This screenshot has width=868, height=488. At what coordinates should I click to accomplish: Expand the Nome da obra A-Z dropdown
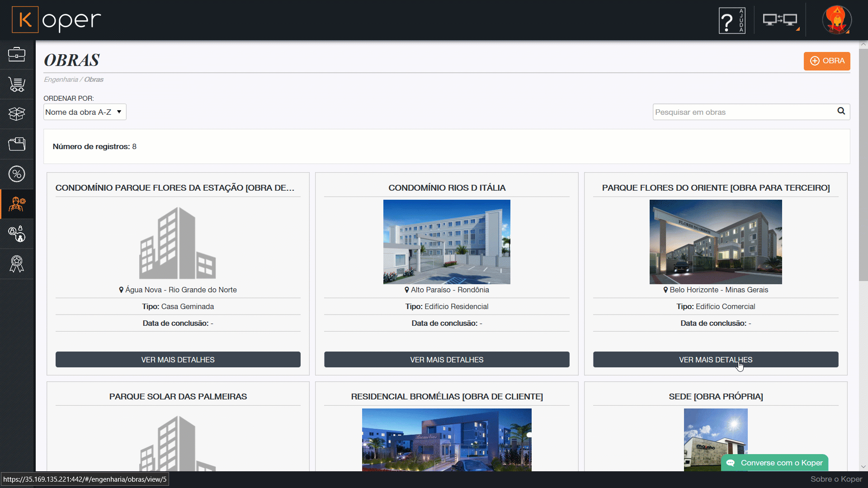pos(85,112)
